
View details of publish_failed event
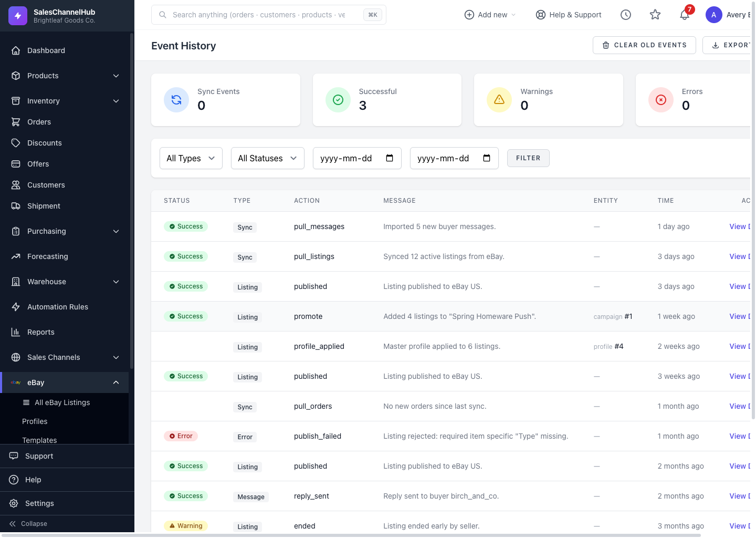(x=740, y=436)
